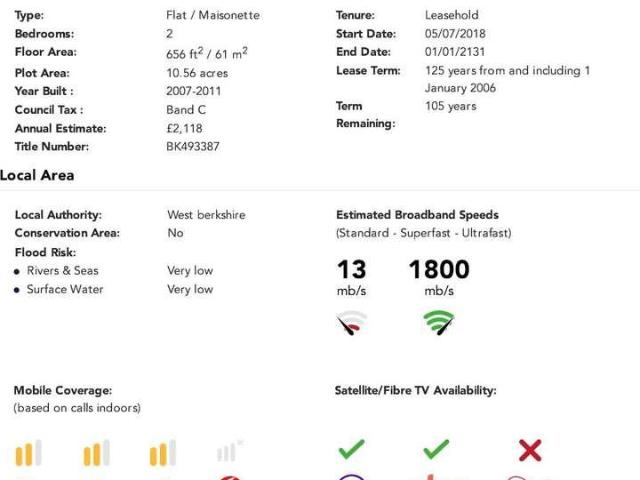Click the leftmost orange mobile signal bars
The image size is (640, 480).
[x=29, y=453]
